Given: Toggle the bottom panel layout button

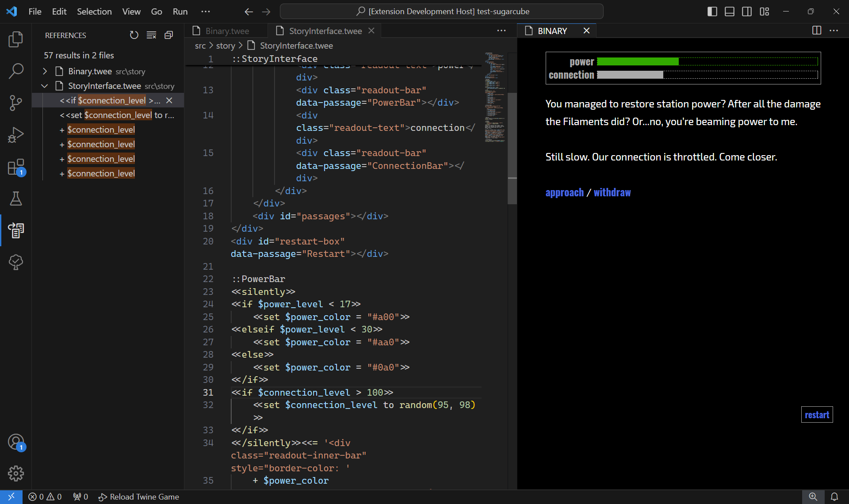Looking at the screenshot, I should [730, 11].
